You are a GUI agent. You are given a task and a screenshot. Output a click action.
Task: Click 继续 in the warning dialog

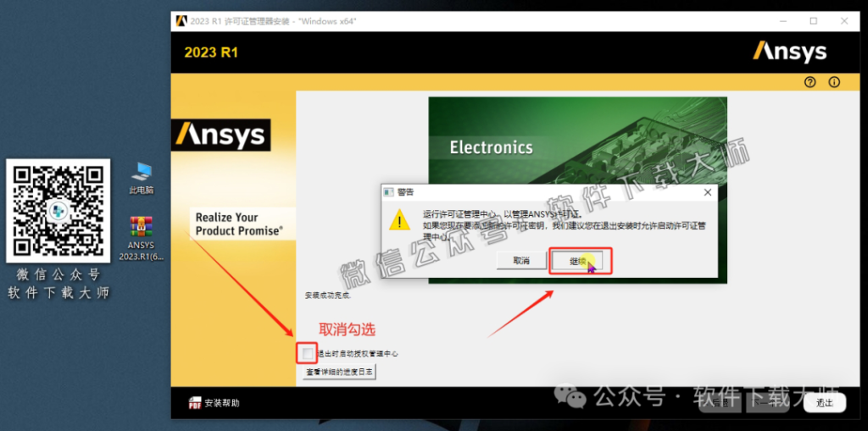click(577, 261)
